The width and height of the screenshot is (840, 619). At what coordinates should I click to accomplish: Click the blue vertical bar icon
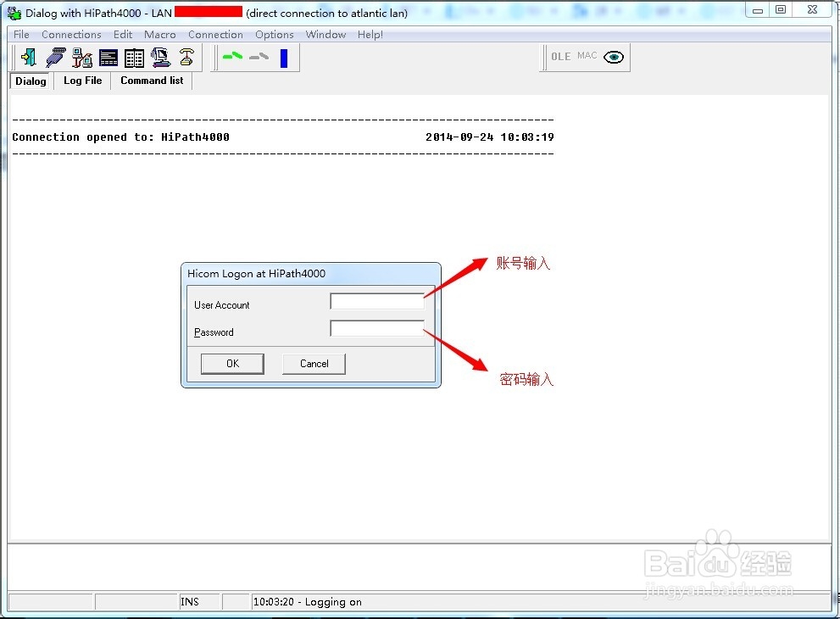click(x=284, y=58)
